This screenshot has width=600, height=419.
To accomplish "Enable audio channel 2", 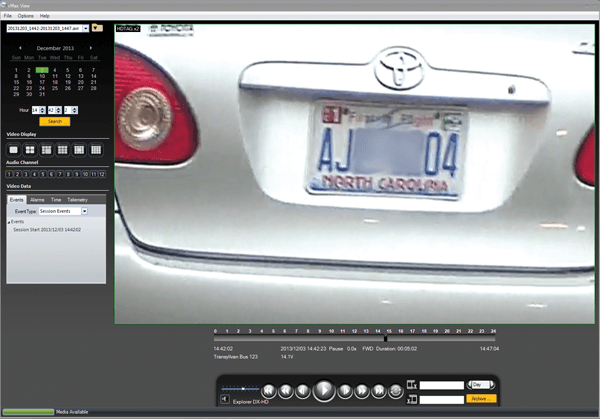I will click(x=18, y=174).
